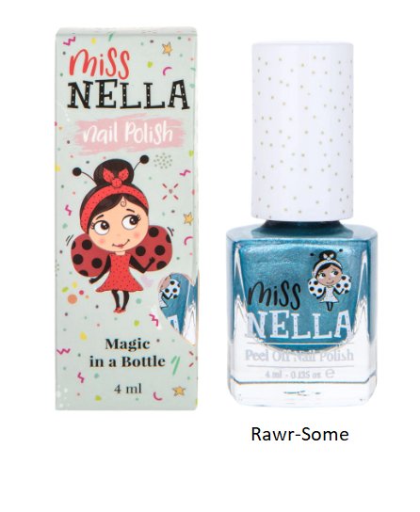
Task: Click the 4 ml 0.135 oz bottle label
Action: click(299, 374)
